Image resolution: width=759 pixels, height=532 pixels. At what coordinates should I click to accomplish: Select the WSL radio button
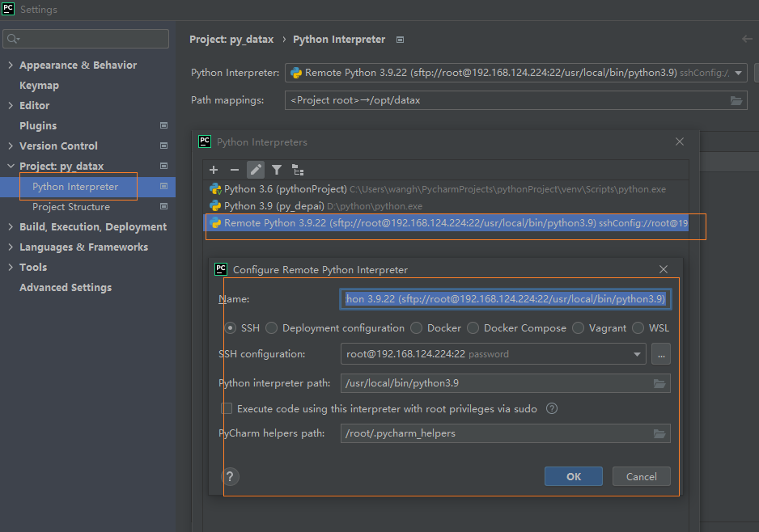638,328
